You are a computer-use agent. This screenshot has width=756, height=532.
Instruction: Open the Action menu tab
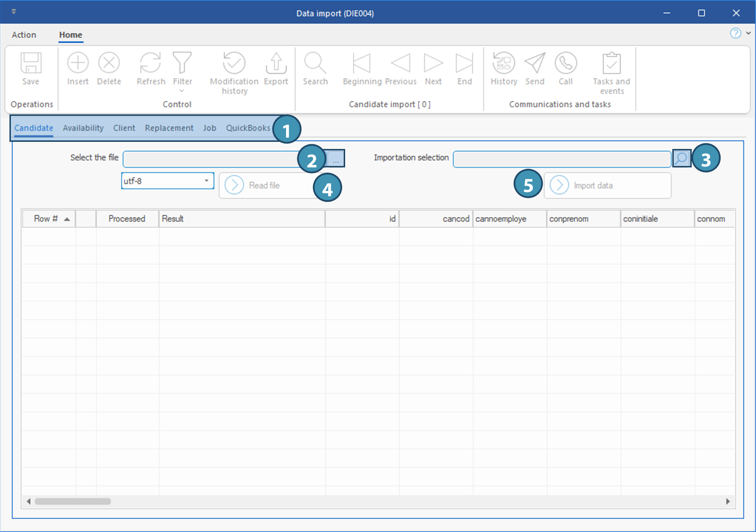coord(24,35)
